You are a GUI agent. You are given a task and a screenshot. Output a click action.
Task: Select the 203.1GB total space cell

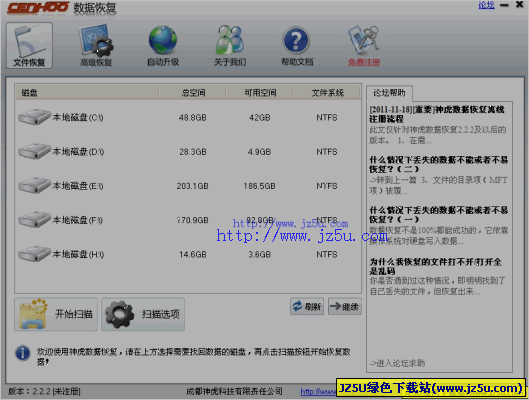click(x=193, y=186)
